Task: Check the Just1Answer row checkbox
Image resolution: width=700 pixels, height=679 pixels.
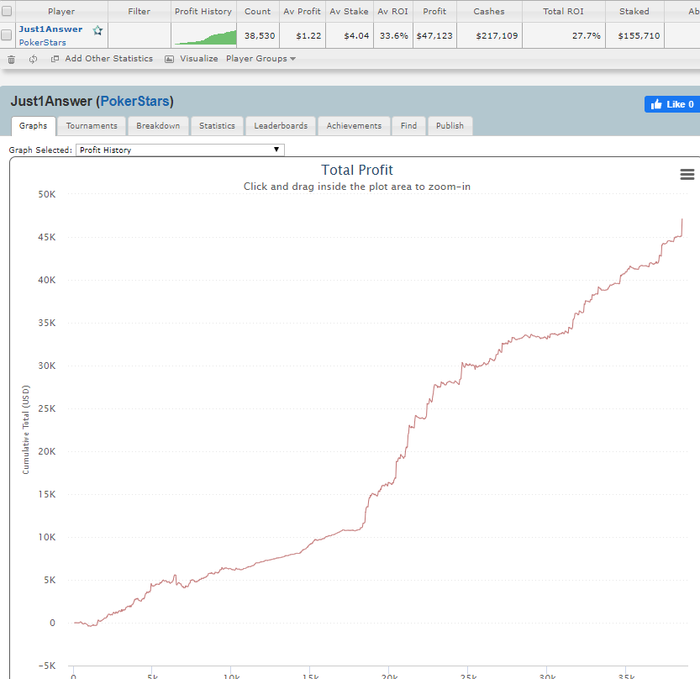Action: coord(7,35)
